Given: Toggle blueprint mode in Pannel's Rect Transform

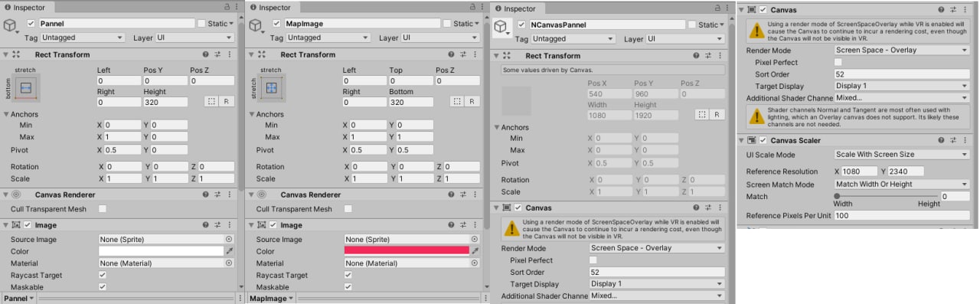Looking at the screenshot, I should point(211,102).
